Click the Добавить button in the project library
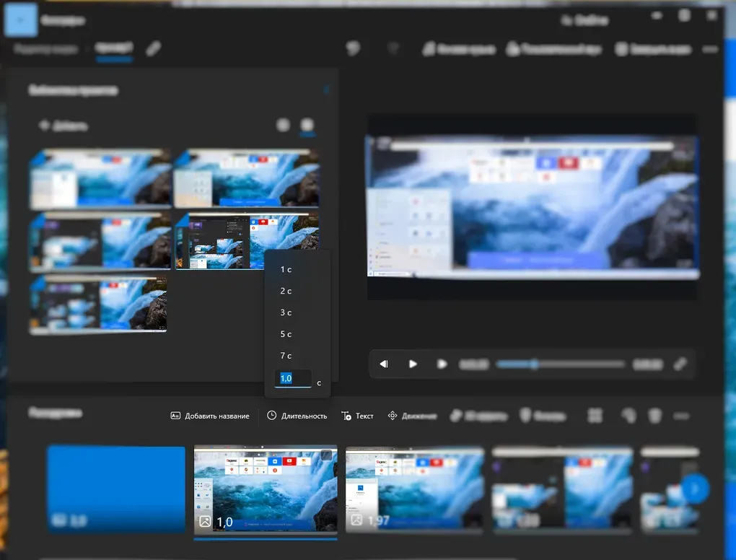Viewport: 736px width, 560px height. [x=62, y=125]
